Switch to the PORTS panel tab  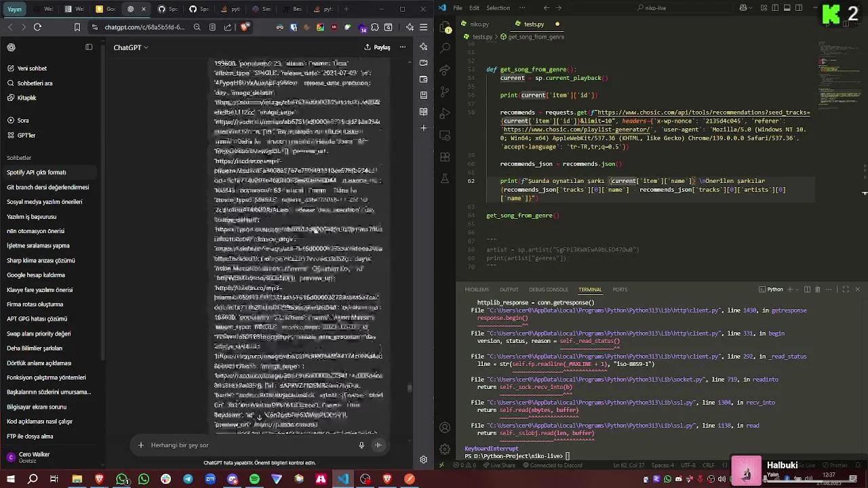(x=620, y=289)
